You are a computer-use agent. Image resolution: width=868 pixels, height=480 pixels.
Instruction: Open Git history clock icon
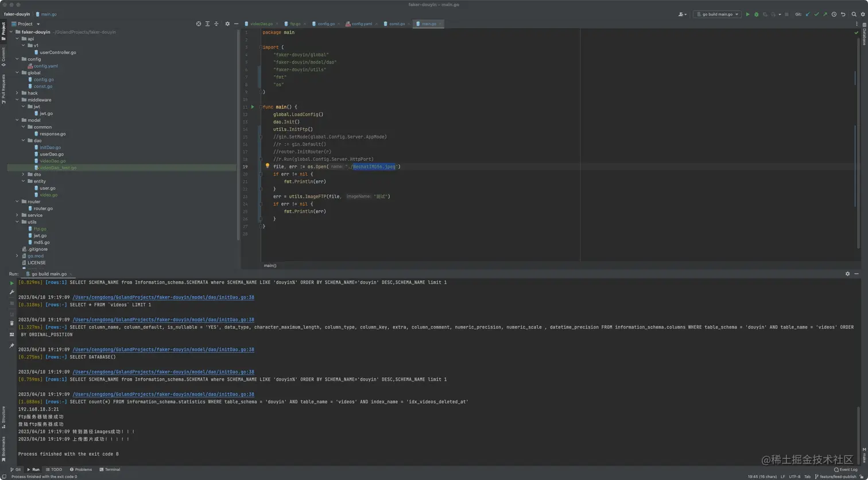coord(834,14)
